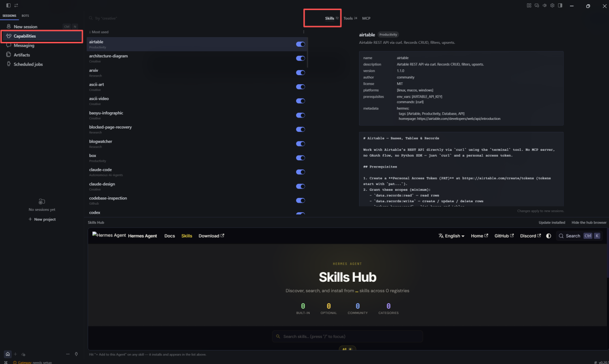The height and width of the screenshot is (364, 609).
Task: Switch to the Skills tab
Action: click(x=332, y=18)
